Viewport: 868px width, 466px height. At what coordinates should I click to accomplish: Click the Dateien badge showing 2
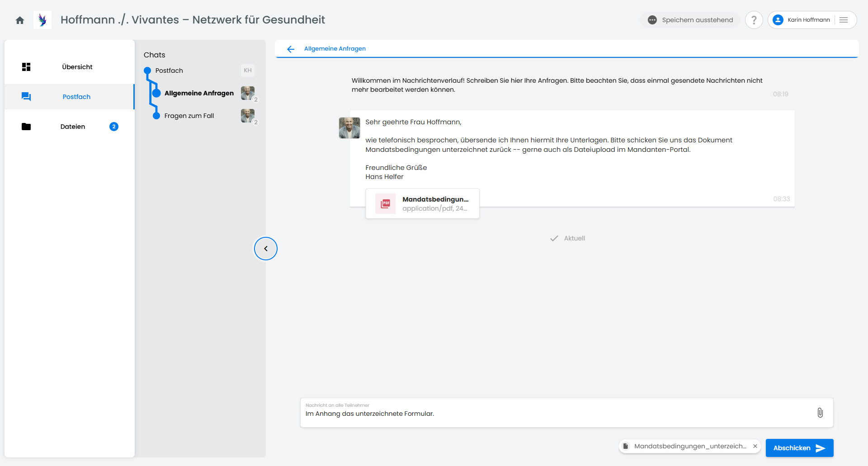(x=114, y=127)
